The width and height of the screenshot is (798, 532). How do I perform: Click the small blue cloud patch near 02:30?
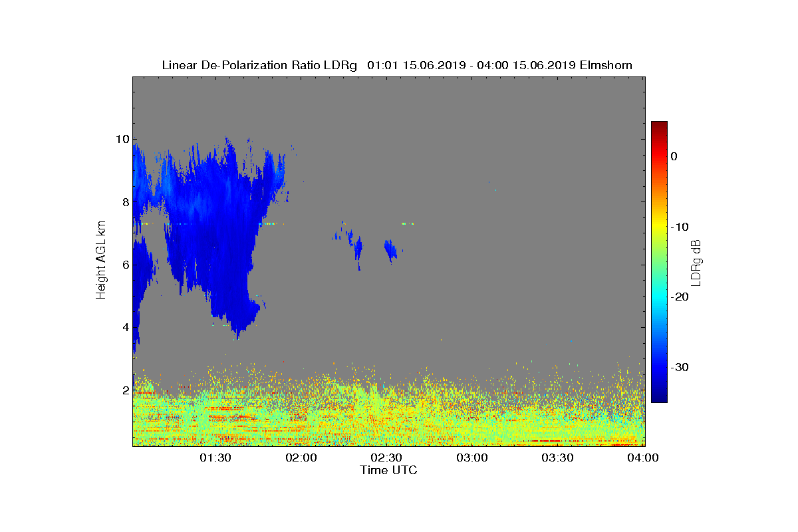pyautogui.click(x=391, y=251)
